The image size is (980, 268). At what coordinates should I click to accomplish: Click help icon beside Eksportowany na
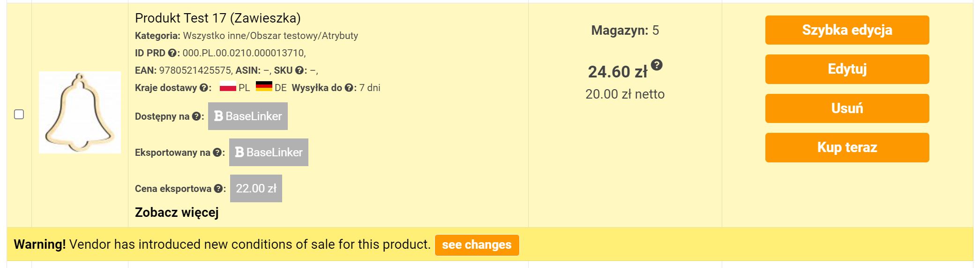[217, 153]
